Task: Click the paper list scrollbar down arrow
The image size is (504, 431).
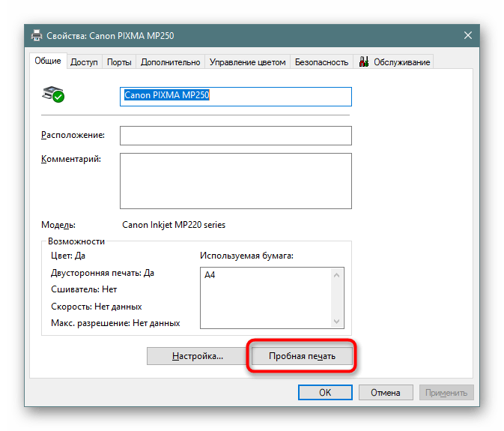Action: (338, 321)
